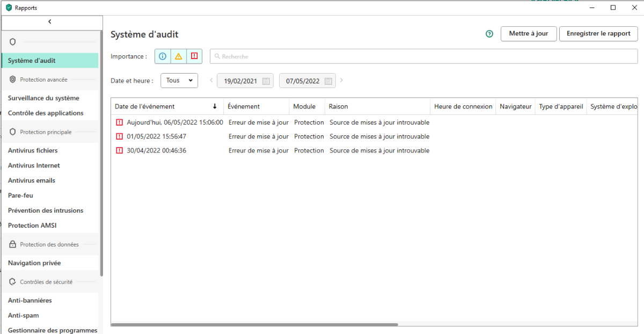Viewport: 644px width, 334px height.
Task: Click the horizontal scrollbar under the table
Action: (x=254, y=324)
